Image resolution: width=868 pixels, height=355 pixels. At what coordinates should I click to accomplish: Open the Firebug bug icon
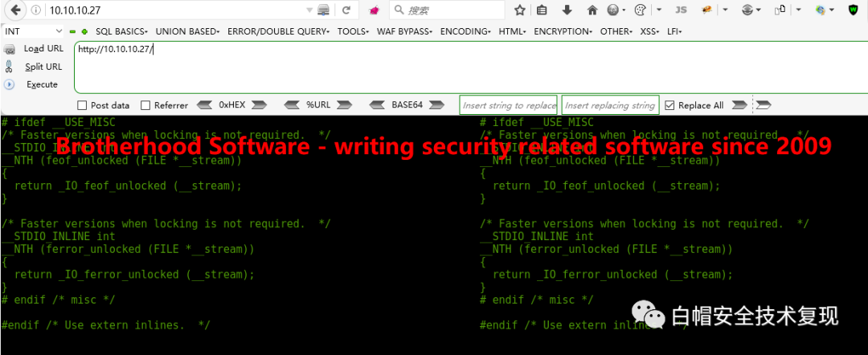(706, 10)
